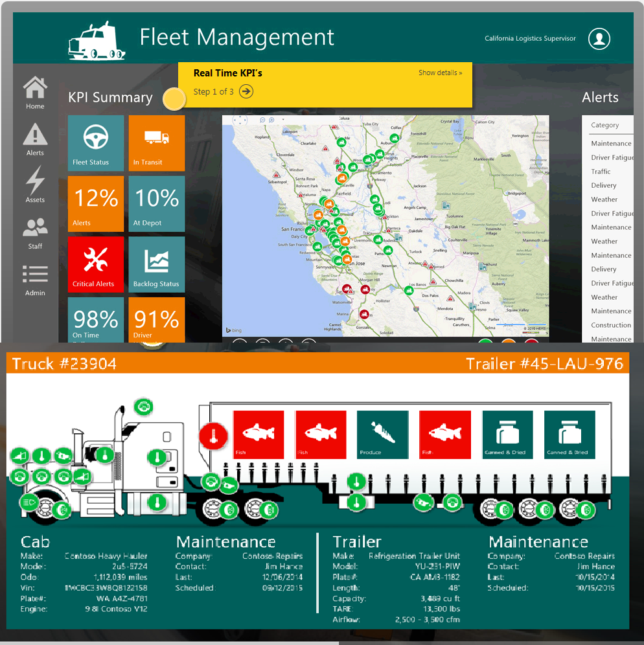This screenshot has width=644, height=645.
Task: Click Trailer #45-LAU-976 title
Action: click(544, 364)
